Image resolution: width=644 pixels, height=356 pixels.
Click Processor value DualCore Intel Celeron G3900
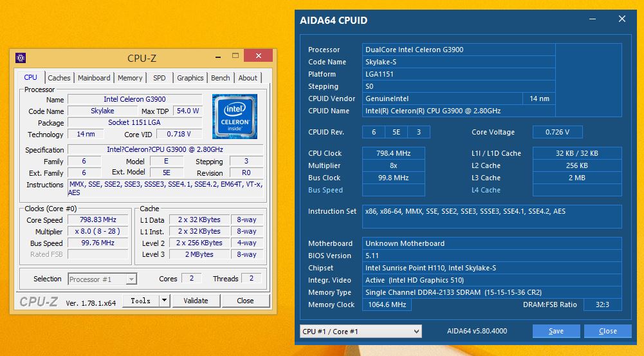[x=459, y=50]
